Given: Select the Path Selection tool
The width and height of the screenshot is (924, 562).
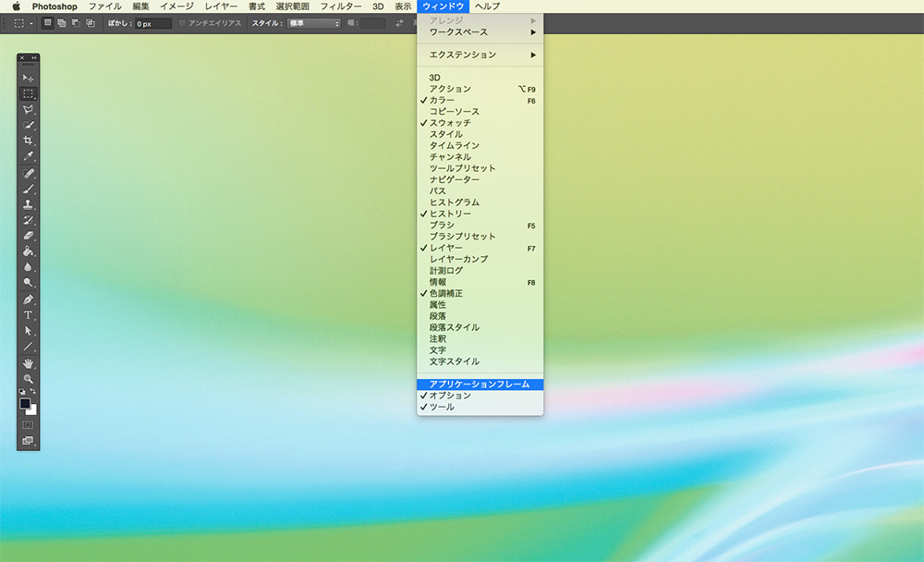Looking at the screenshot, I should 28,331.
